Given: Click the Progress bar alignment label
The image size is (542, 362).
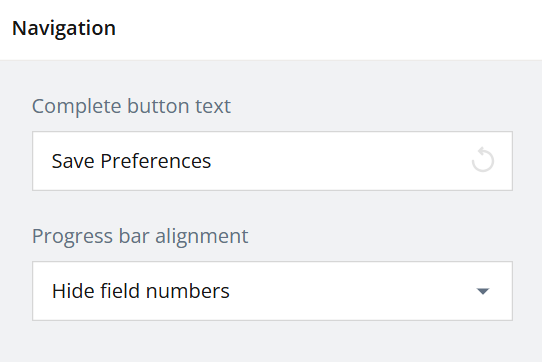Looking at the screenshot, I should click(x=140, y=236).
